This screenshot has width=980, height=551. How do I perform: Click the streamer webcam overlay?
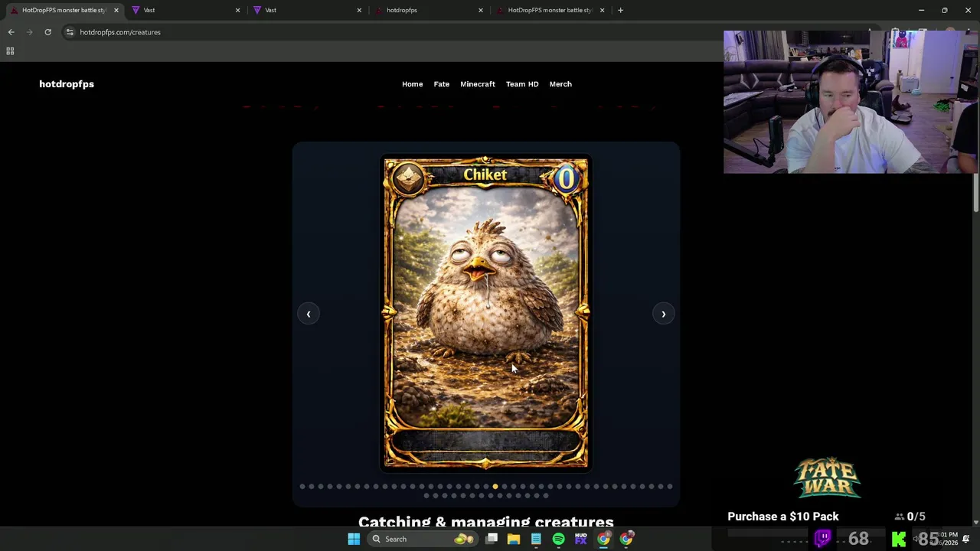(851, 102)
